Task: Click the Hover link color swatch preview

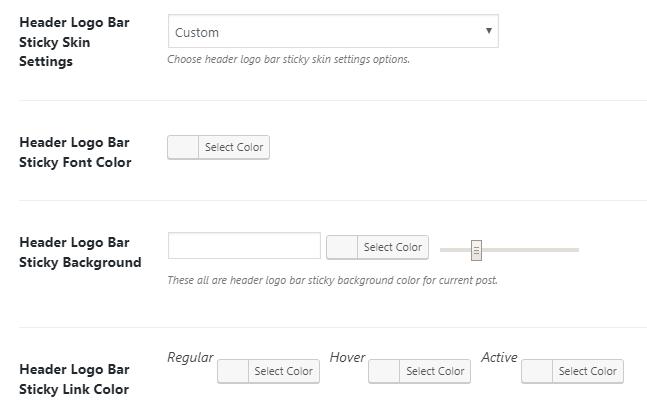Action: click(x=384, y=371)
